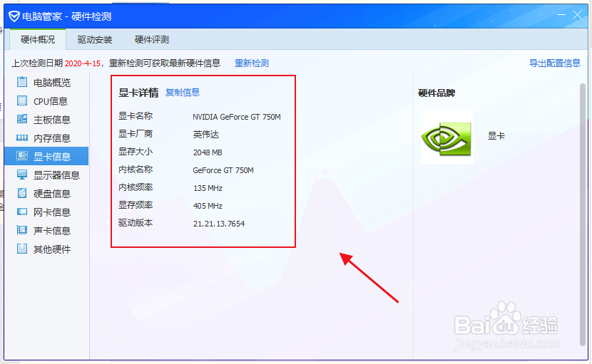Open the 网卡信息 sidebar entry

(x=46, y=212)
